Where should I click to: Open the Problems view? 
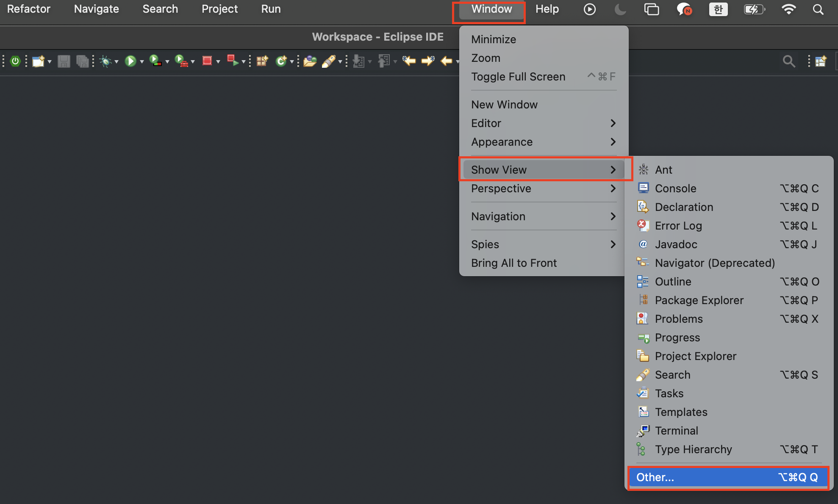point(729,319)
